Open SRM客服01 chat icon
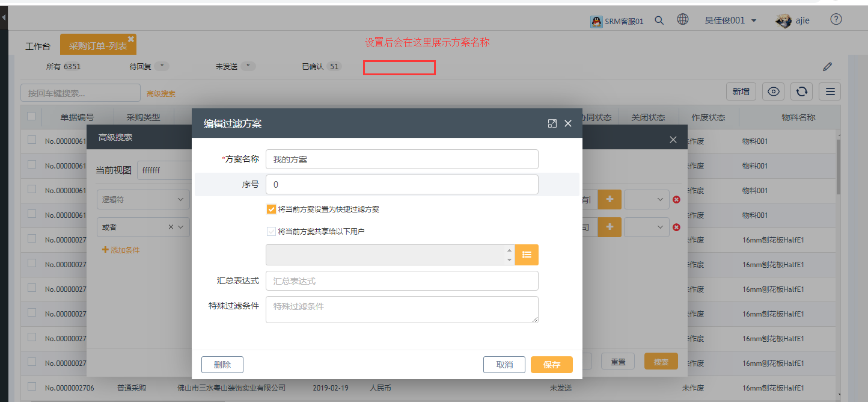 [x=596, y=21]
